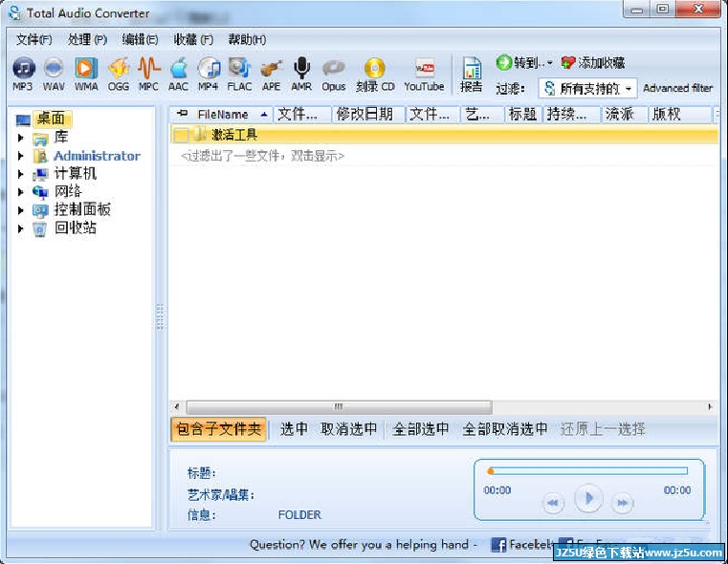728x564 pixels.
Task: Choose WMA output format icon
Action: pos(86,74)
